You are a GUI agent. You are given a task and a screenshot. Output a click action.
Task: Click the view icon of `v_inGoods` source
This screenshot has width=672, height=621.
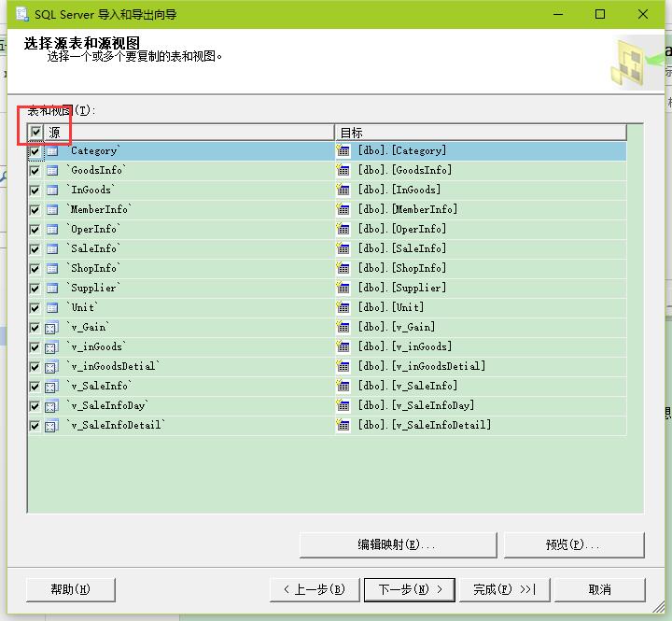[51, 347]
